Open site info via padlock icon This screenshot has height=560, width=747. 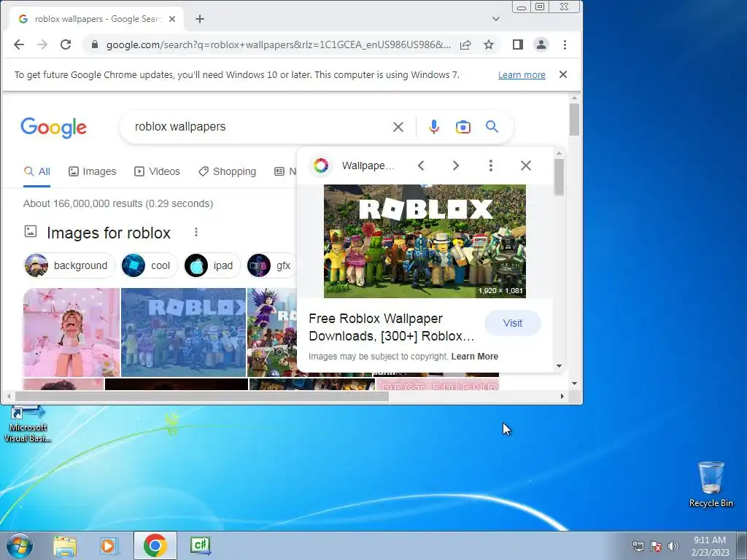(x=95, y=44)
